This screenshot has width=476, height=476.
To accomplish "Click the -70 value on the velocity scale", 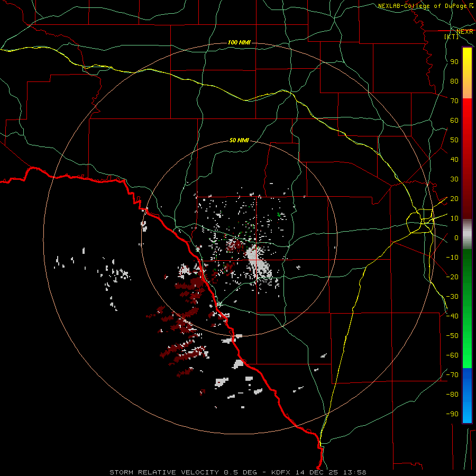I will pyautogui.click(x=452, y=375).
